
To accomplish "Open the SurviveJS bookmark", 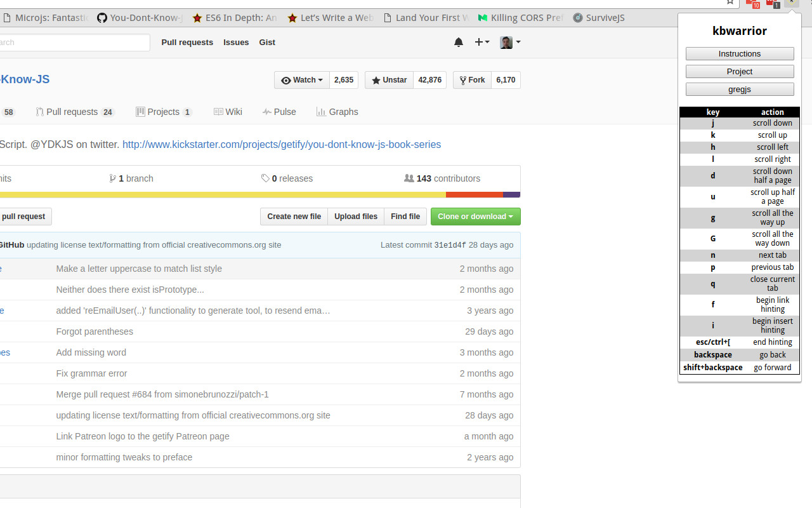I will pyautogui.click(x=599, y=18).
